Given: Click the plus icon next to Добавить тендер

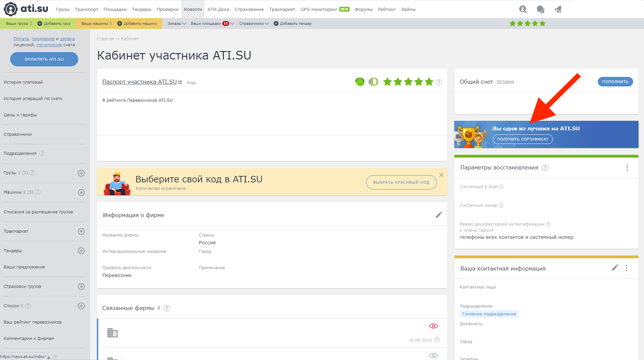Looking at the screenshot, I should click(276, 23).
